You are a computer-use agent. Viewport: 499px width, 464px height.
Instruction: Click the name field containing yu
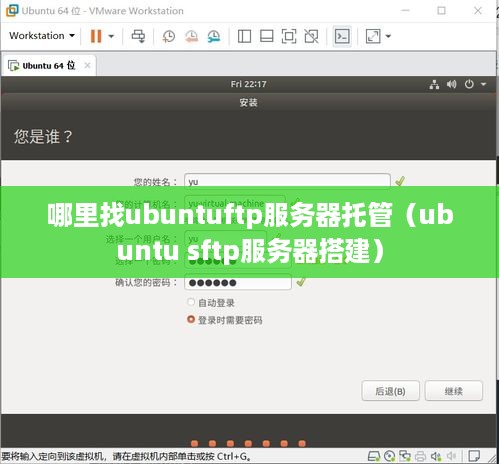287,181
